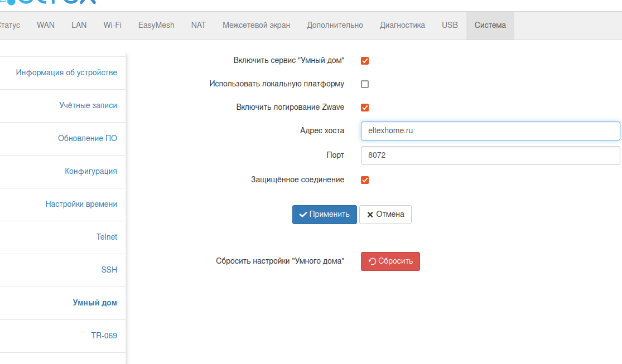Open the WAN tab

(x=46, y=25)
